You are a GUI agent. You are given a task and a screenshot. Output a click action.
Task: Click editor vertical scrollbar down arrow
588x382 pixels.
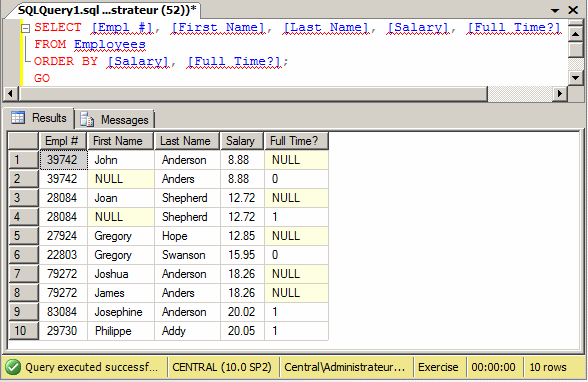coord(576,78)
